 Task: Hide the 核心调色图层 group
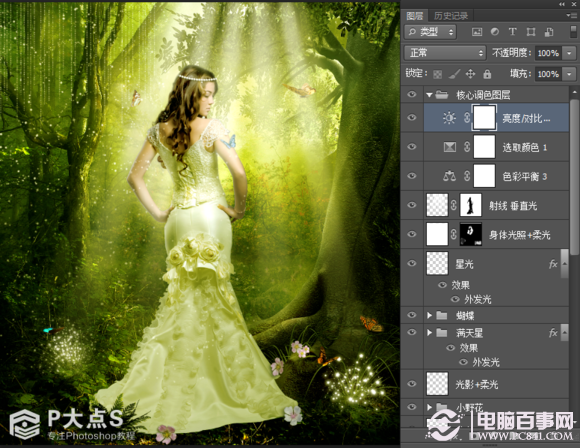[x=412, y=95]
